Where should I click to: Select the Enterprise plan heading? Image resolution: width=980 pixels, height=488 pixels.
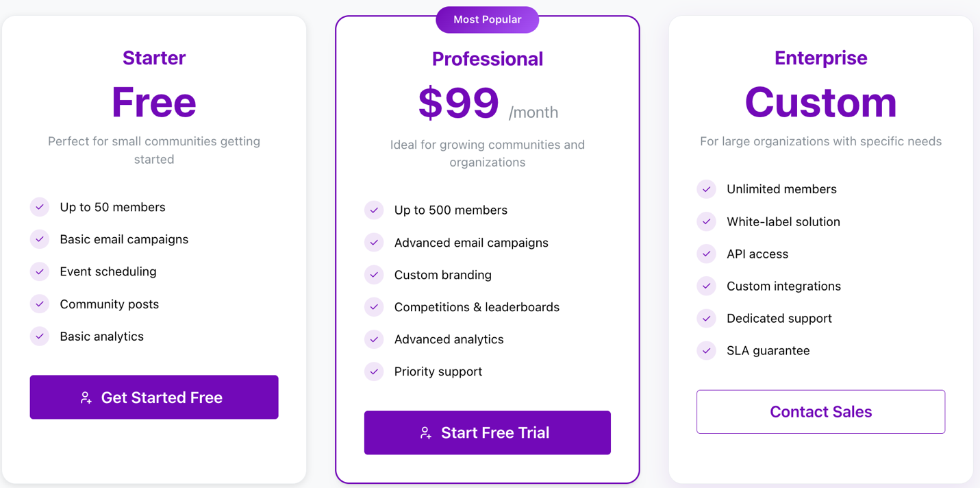(820, 58)
